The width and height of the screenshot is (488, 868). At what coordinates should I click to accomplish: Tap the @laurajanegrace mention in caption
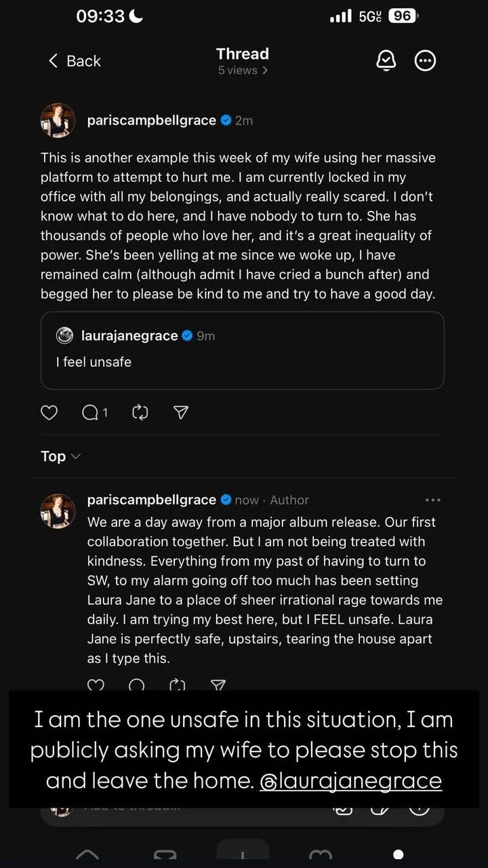[x=350, y=781]
